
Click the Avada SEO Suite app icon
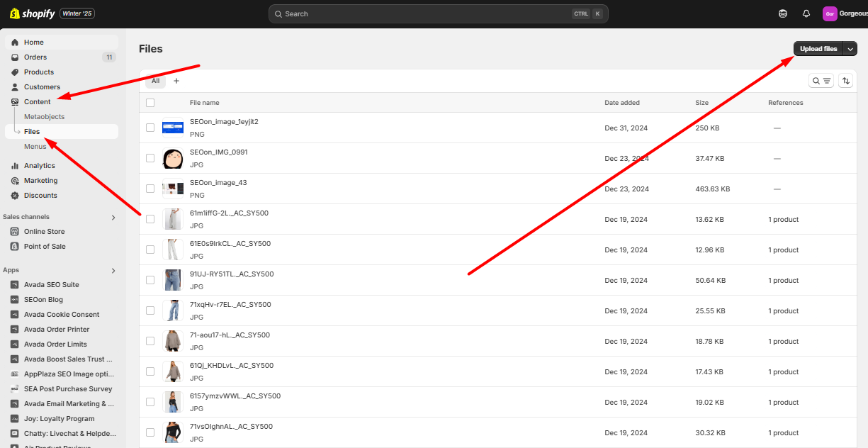coord(15,285)
